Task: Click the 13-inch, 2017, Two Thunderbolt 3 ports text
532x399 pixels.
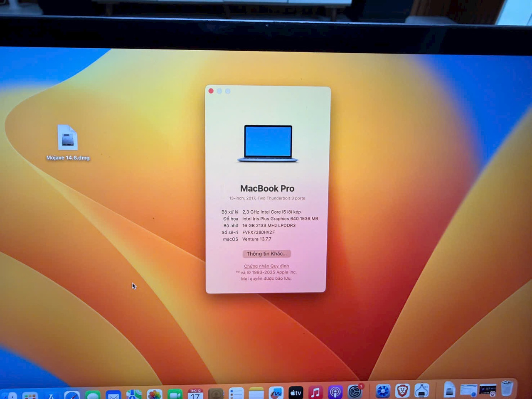Action: (267, 198)
